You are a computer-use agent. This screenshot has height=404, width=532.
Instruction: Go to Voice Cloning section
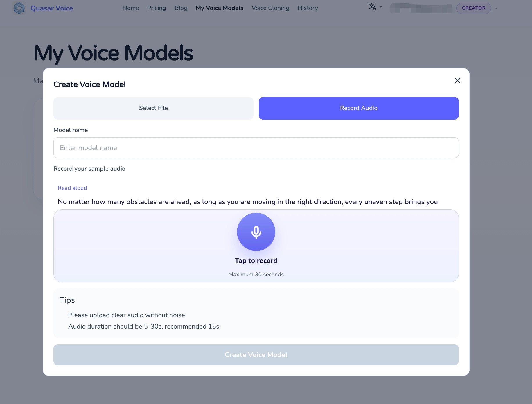[x=270, y=8]
